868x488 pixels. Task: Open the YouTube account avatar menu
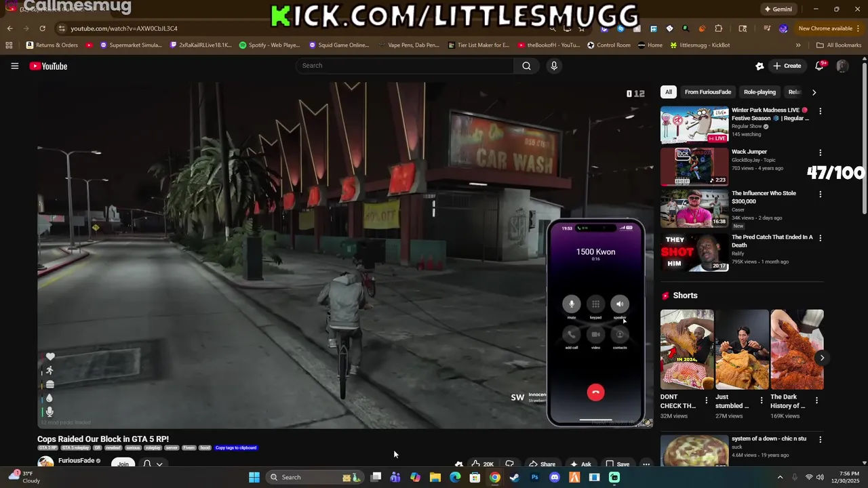(842, 66)
